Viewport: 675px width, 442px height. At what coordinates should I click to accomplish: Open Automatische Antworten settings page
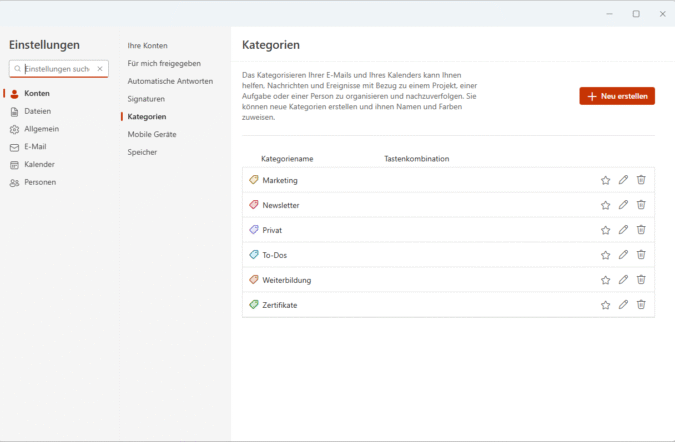tap(170, 81)
